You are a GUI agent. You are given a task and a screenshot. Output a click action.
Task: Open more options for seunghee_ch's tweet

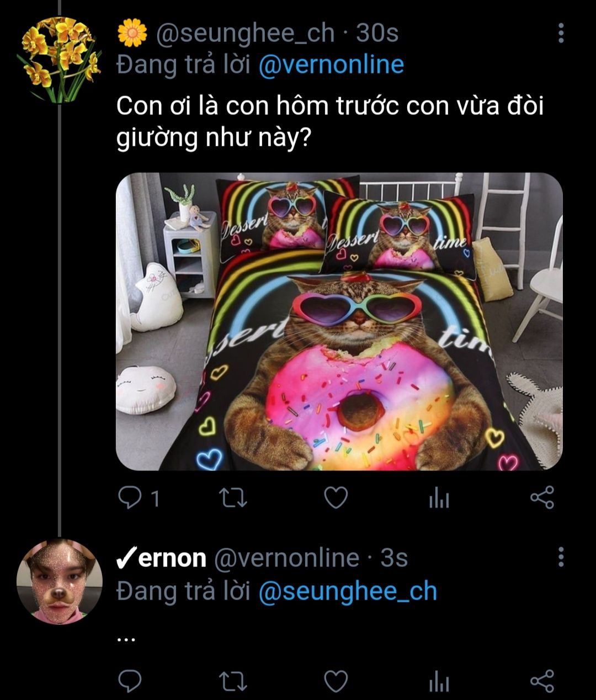click(561, 34)
